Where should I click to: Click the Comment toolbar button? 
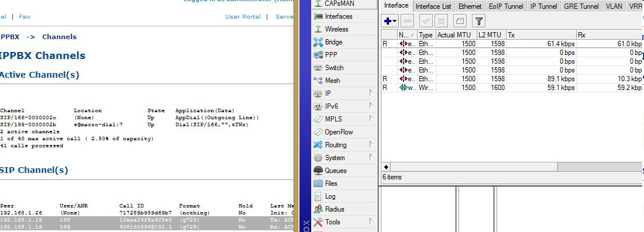[x=460, y=20]
